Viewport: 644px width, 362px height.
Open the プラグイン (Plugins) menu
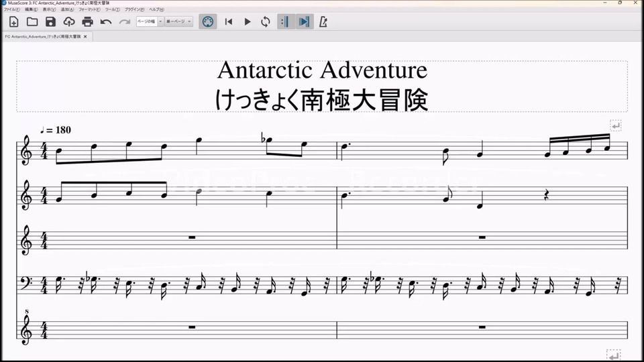point(134,9)
